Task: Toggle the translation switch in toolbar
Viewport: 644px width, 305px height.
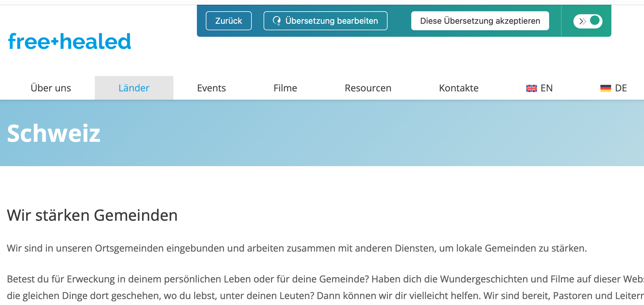Action: pyautogui.click(x=588, y=21)
